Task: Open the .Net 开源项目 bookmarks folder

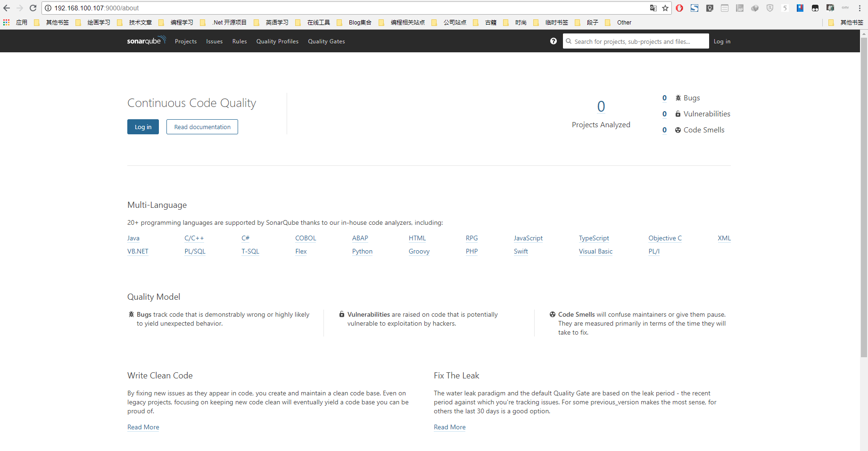Action: 223,23
